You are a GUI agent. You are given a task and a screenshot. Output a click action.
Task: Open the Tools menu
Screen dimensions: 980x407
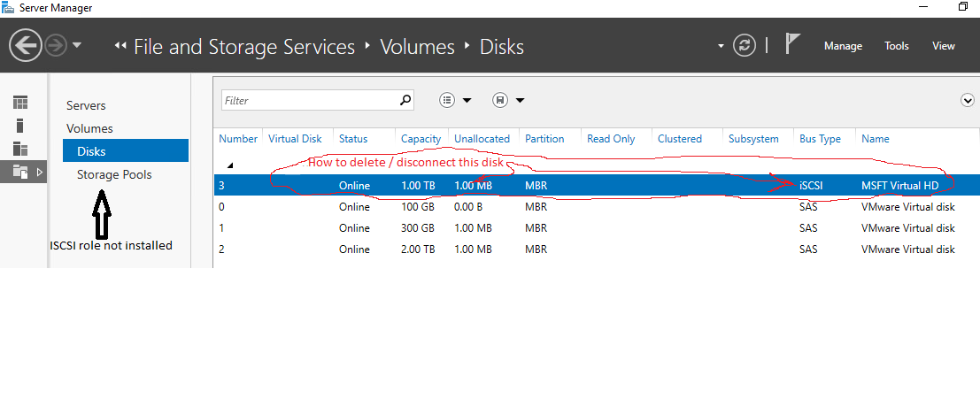click(x=897, y=46)
